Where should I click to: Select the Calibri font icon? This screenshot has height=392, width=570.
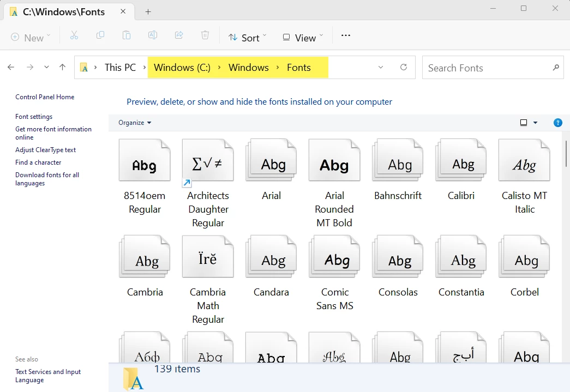461,160
